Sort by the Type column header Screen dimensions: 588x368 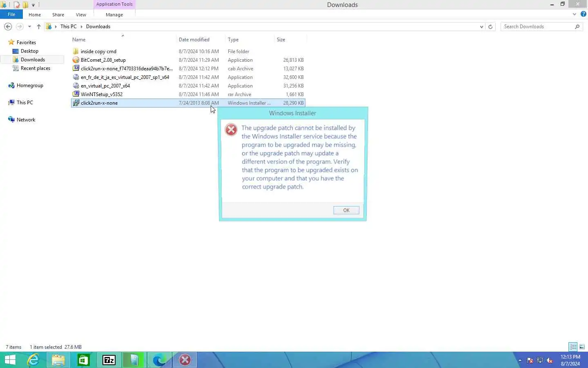pyautogui.click(x=233, y=40)
